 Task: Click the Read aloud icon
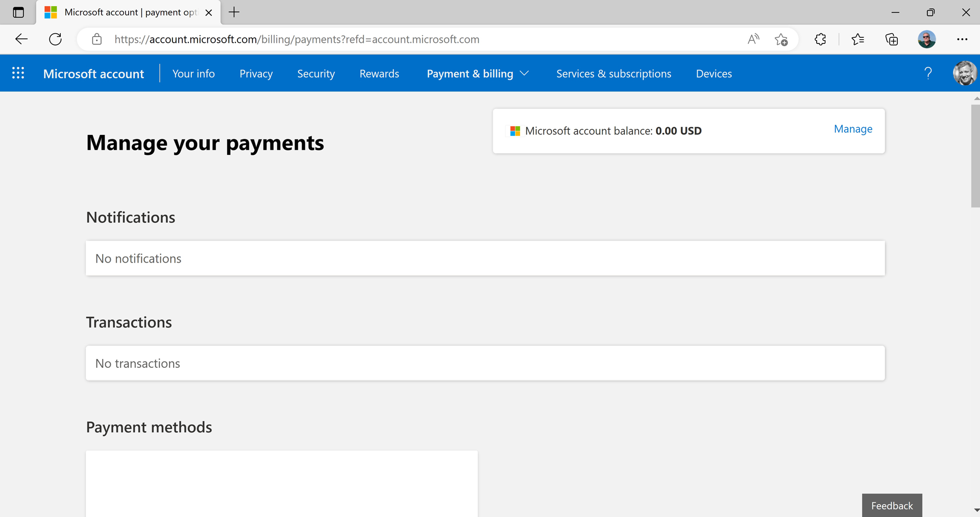(x=753, y=39)
